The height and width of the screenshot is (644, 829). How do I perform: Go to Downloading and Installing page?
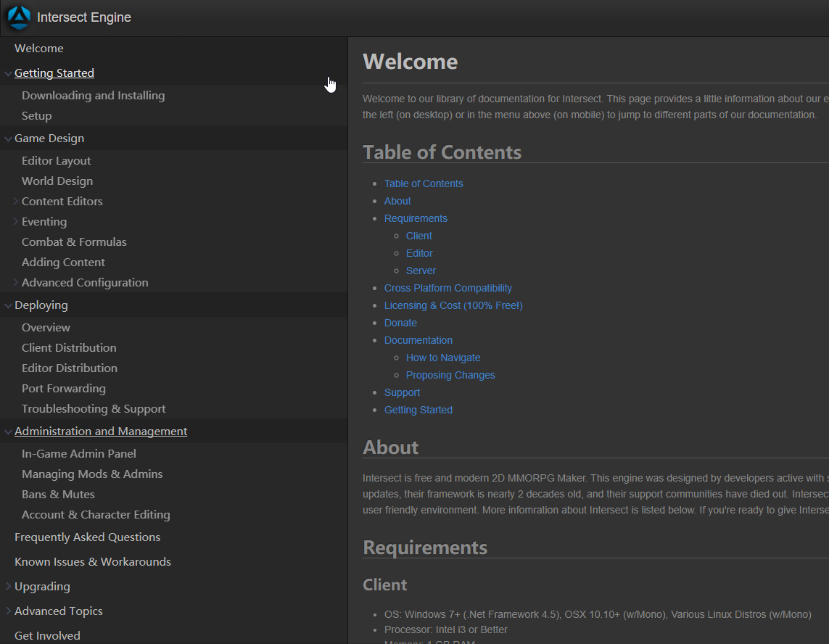[x=93, y=95]
